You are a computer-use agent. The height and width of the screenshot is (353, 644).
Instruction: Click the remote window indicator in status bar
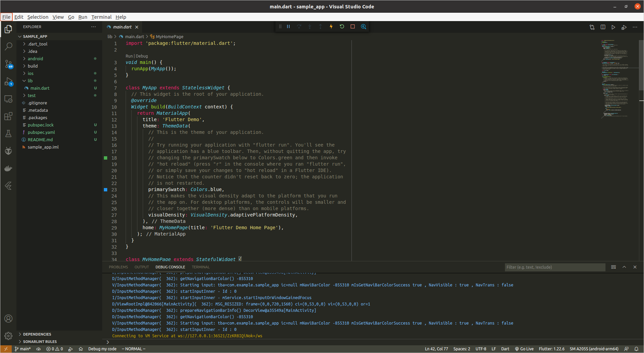(6, 349)
